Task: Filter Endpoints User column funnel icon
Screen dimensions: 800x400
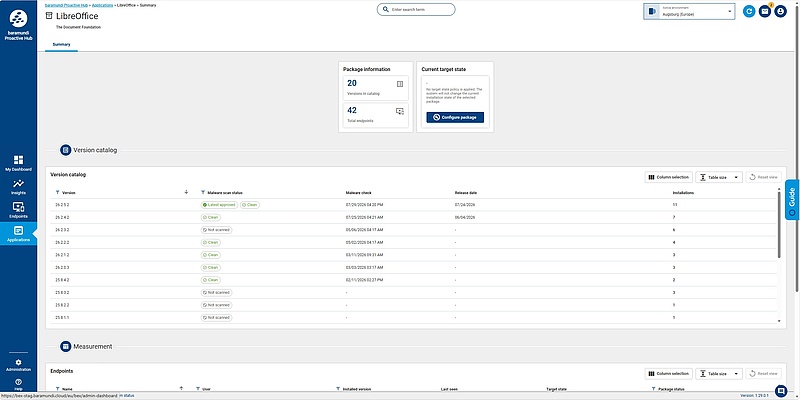Action: point(198,389)
